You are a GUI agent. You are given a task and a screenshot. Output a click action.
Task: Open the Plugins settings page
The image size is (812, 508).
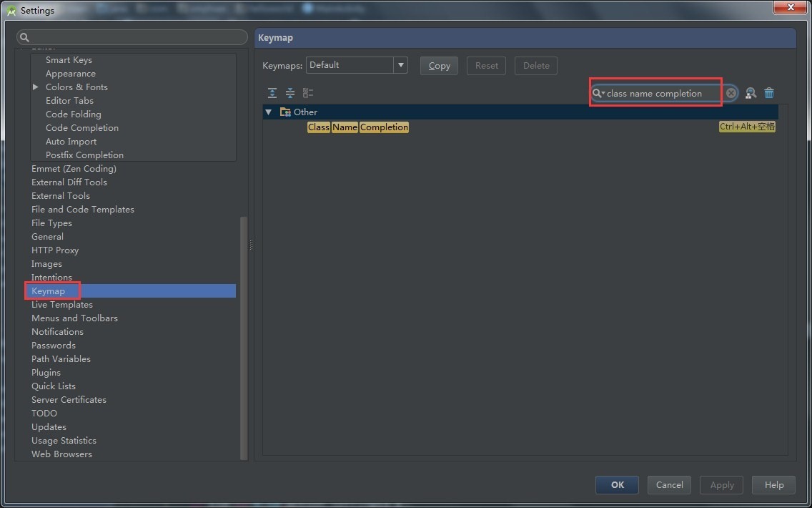click(x=46, y=373)
